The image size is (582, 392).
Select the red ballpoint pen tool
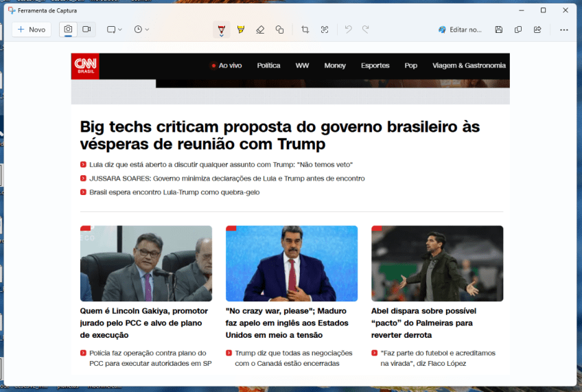tap(221, 30)
